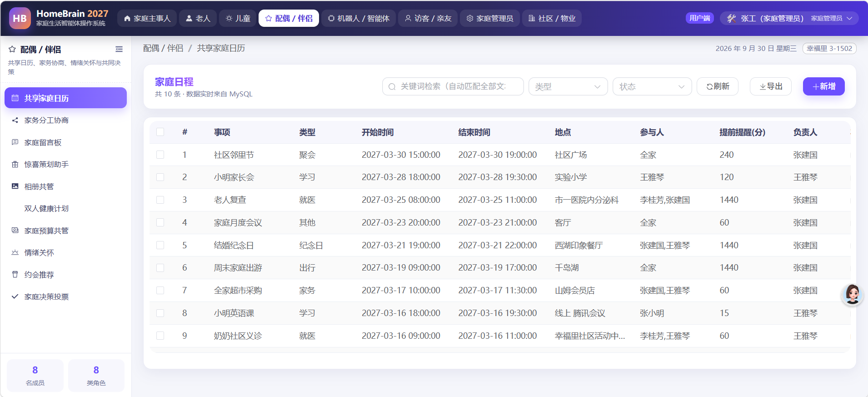
Task: Open the 儿童 role tab
Action: [x=238, y=18]
